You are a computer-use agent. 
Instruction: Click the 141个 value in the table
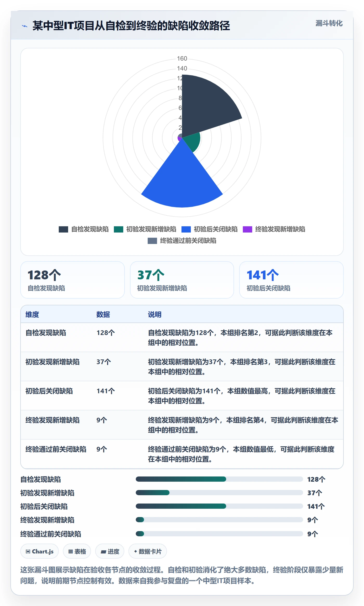[106, 391]
